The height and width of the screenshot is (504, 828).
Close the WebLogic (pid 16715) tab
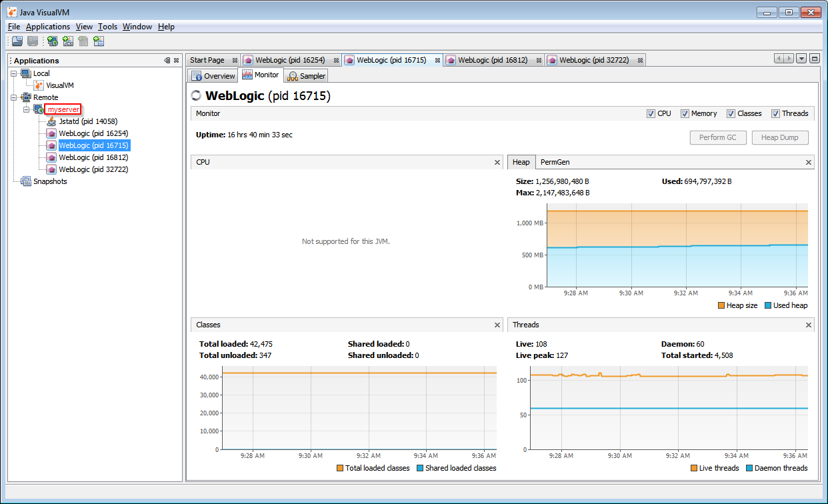(437, 60)
